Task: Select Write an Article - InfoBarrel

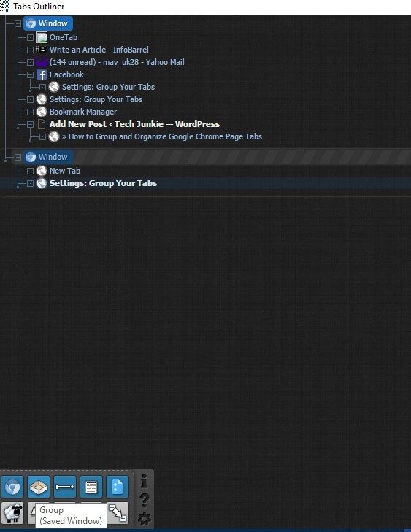Action: pos(99,50)
